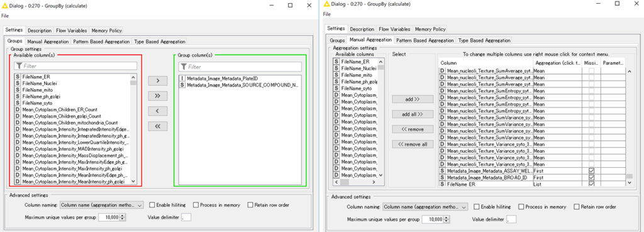Open the File menu in the left dialog
Viewport: 644px width, 232px height.
click(x=4, y=16)
